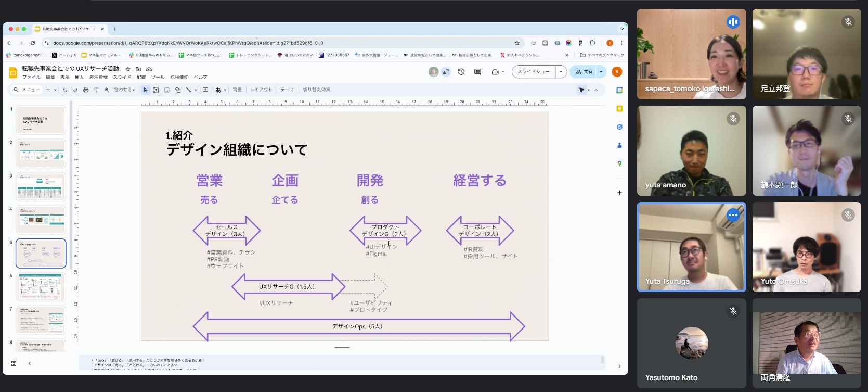Image resolution: width=868 pixels, height=392 pixels.
Task: Click the speaker notes scrollbar
Action: coord(602,360)
